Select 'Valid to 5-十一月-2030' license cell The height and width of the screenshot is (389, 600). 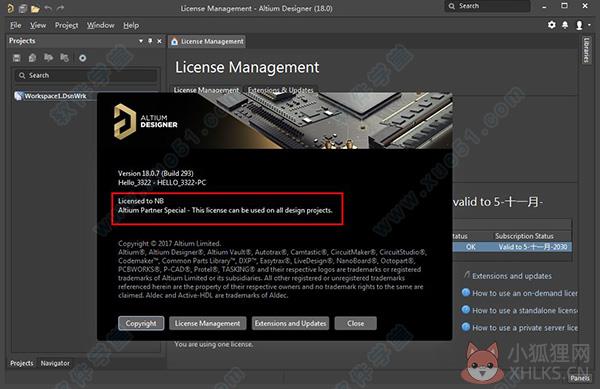[533, 247]
